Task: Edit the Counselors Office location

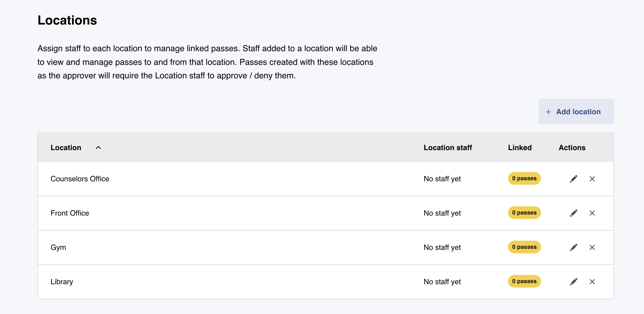Action: (574, 179)
